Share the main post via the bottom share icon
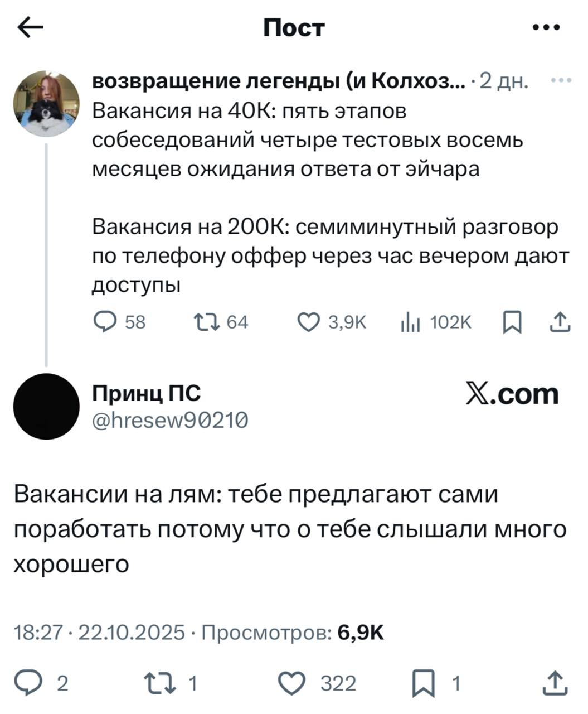Screen dimensions: 588x714 [x=555, y=682]
